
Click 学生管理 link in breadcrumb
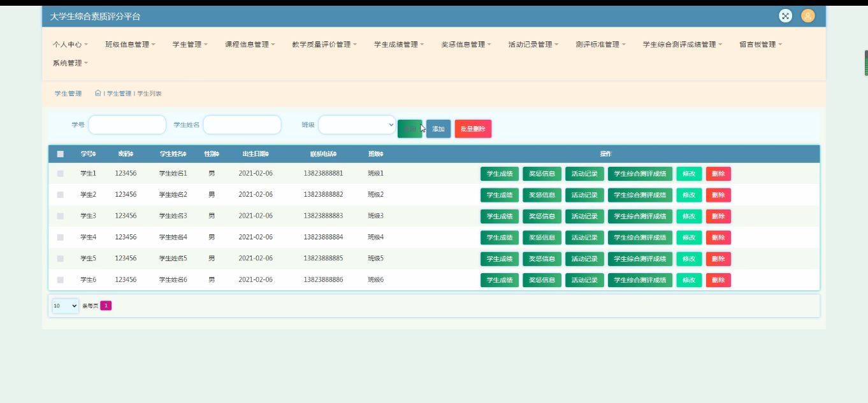(x=119, y=94)
